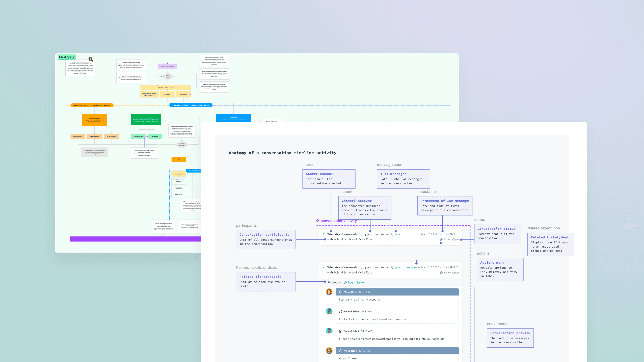Click Roland Schitt's avatar for the 10:50 AM message
Image resolution: width=644 pixels, height=362 pixels.
[x=329, y=311]
